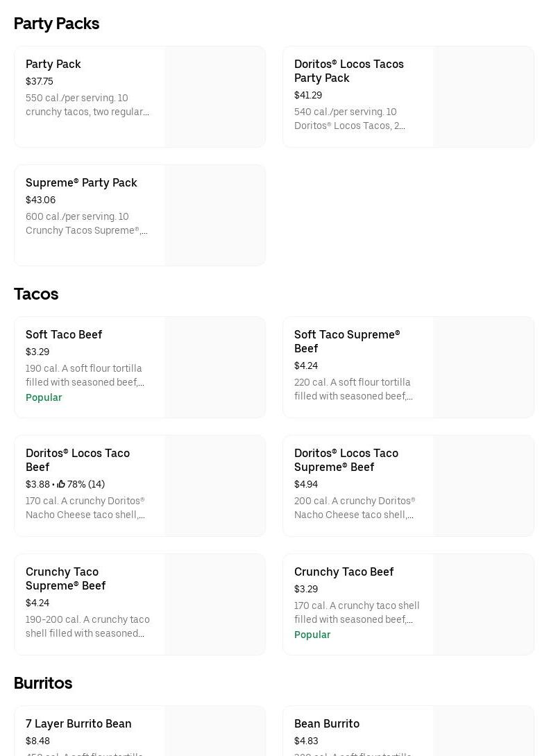The height and width of the screenshot is (756, 558).
Task: Select the Supreme Party Pack title
Action: 81,182
